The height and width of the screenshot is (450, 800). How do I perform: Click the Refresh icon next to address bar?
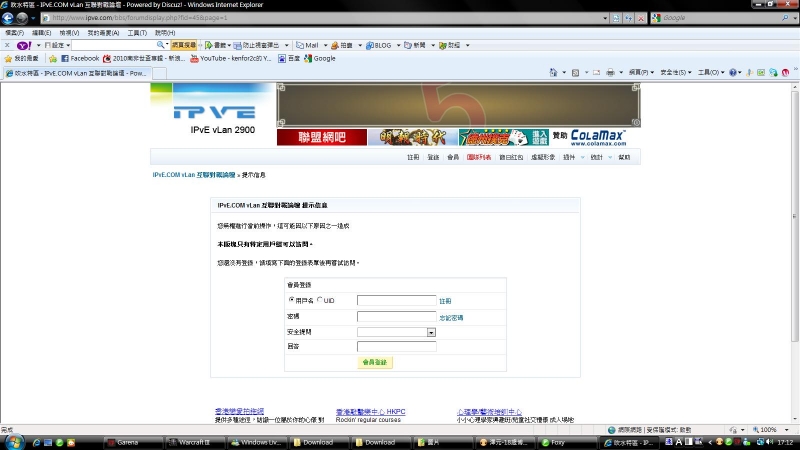[x=629, y=18]
